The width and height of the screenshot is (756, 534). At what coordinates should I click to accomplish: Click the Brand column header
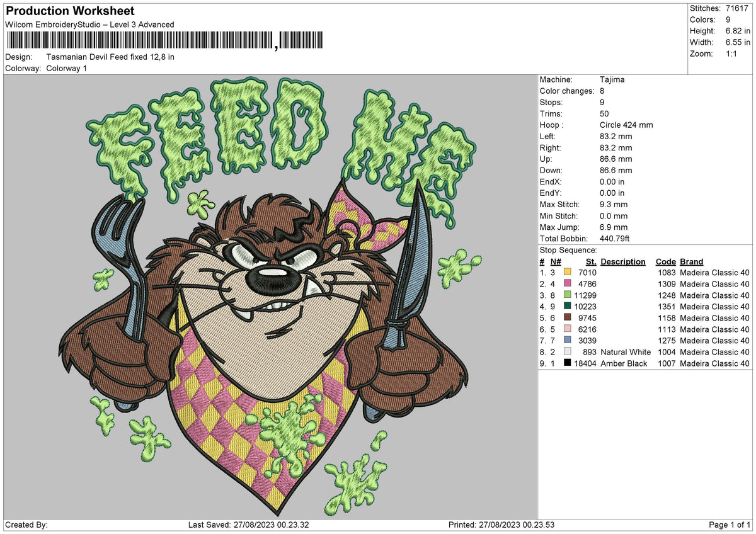(691, 261)
